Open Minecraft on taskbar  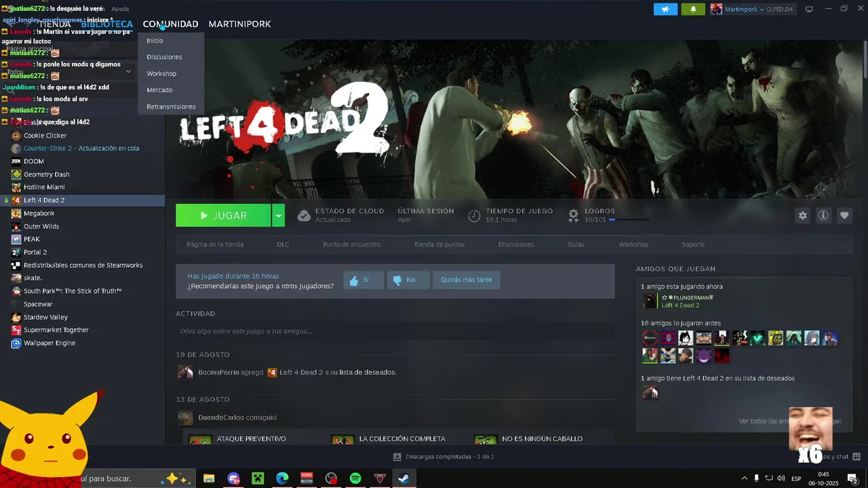click(x=258, y=479)
